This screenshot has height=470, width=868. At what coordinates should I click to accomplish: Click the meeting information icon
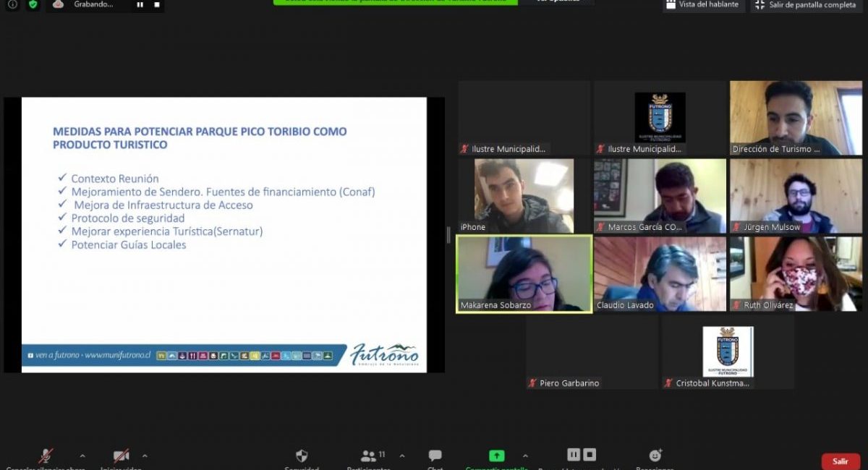pos(12,4)
